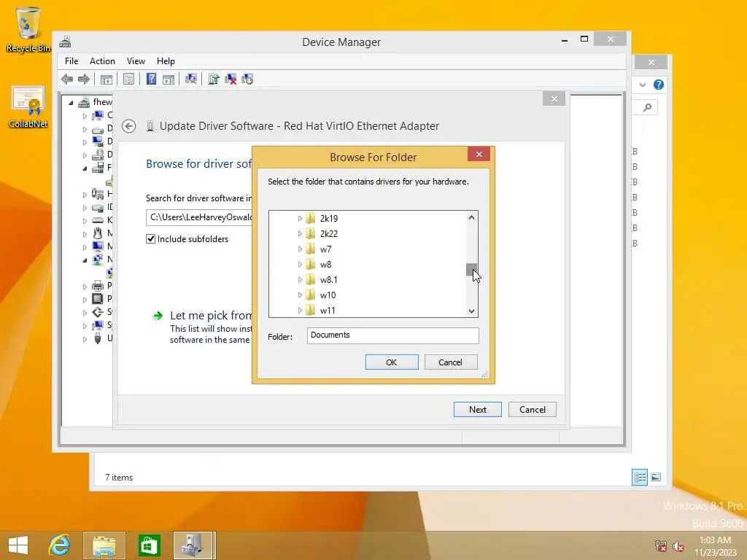This screenshot has width=747, height=560.
Task: Click the Back arrow in Device Manager toolbar
Action: [x=67, y=79]
